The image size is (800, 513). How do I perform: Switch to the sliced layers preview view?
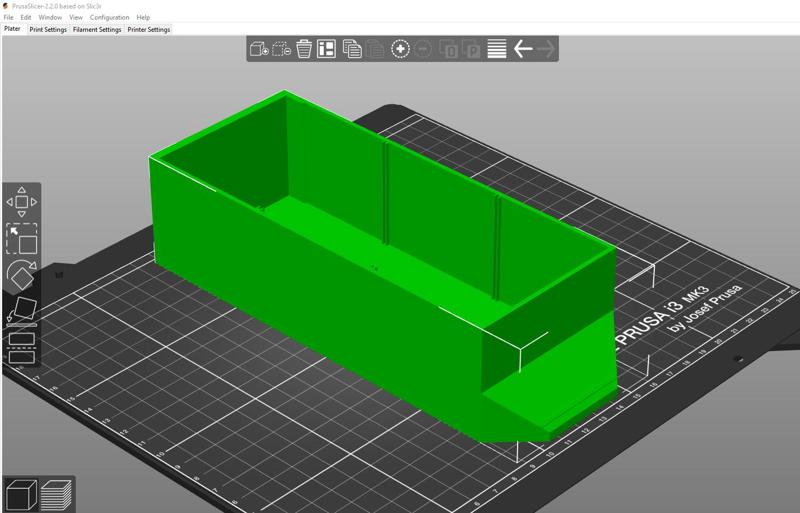57,495
